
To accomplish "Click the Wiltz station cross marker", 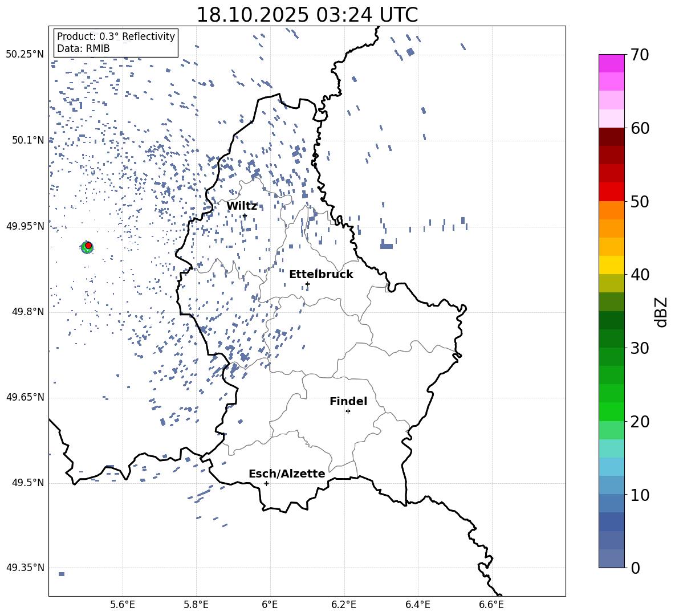I will click(x=245, y=216).
